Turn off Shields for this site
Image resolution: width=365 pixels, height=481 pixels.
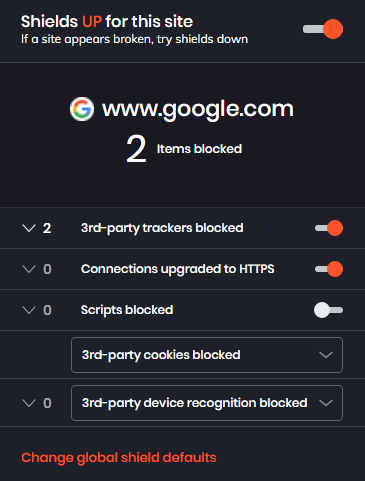click(323, 29)
